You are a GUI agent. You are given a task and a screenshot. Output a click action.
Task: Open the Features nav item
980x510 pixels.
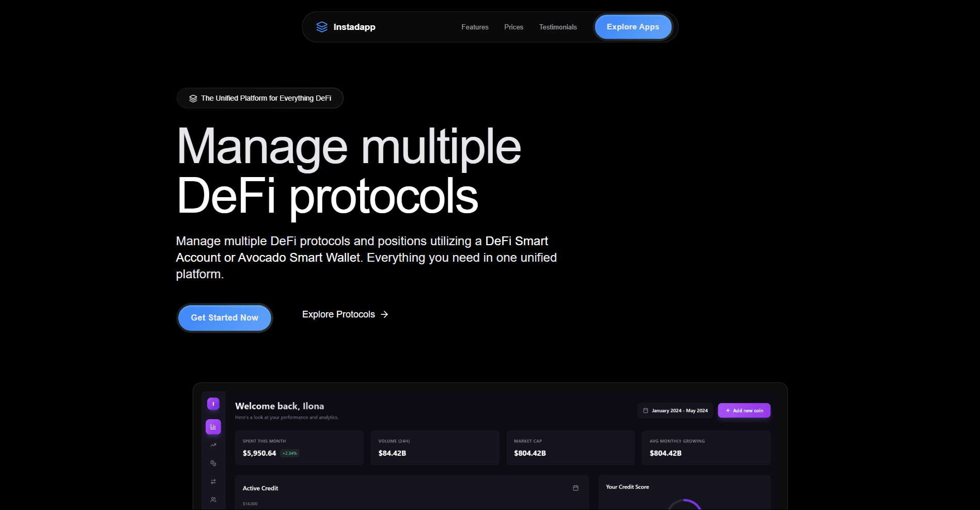(x=475, y=27)
